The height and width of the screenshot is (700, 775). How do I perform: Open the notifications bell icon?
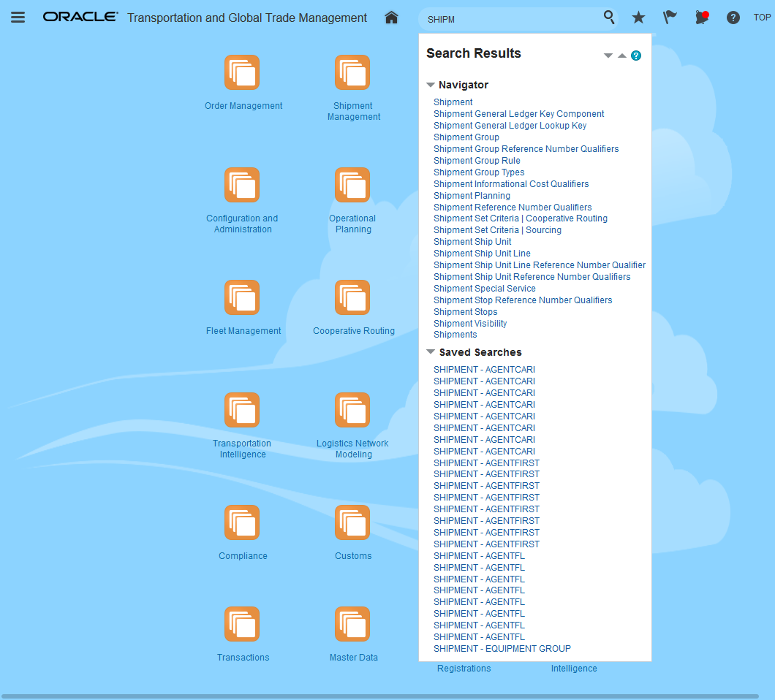click(x=701, y=18)
